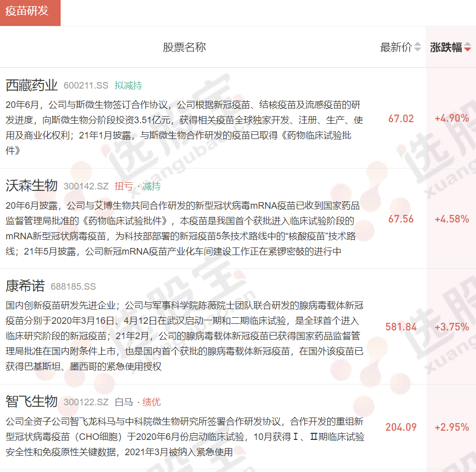The width and height of the screenshot is (476, 472).
Task: Click price 67.56
Action: click(x=401, y=219)
